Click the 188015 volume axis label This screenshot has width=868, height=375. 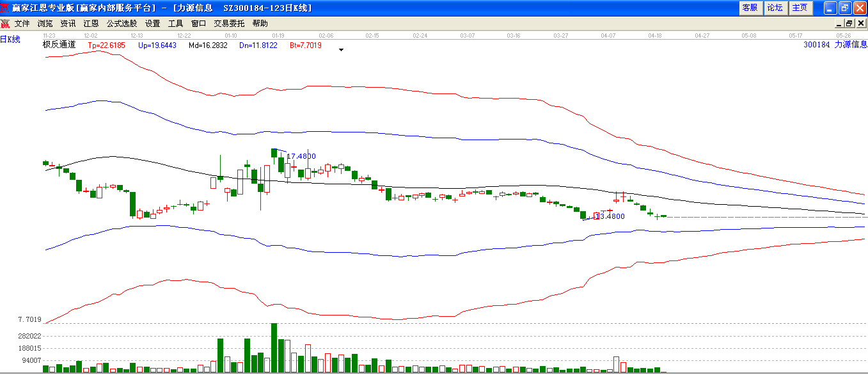(30, 348)
